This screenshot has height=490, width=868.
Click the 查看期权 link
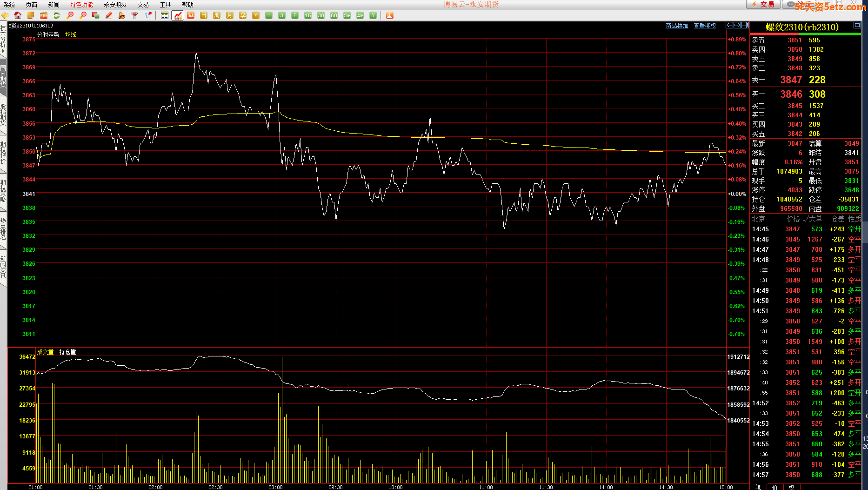[705, 26]
